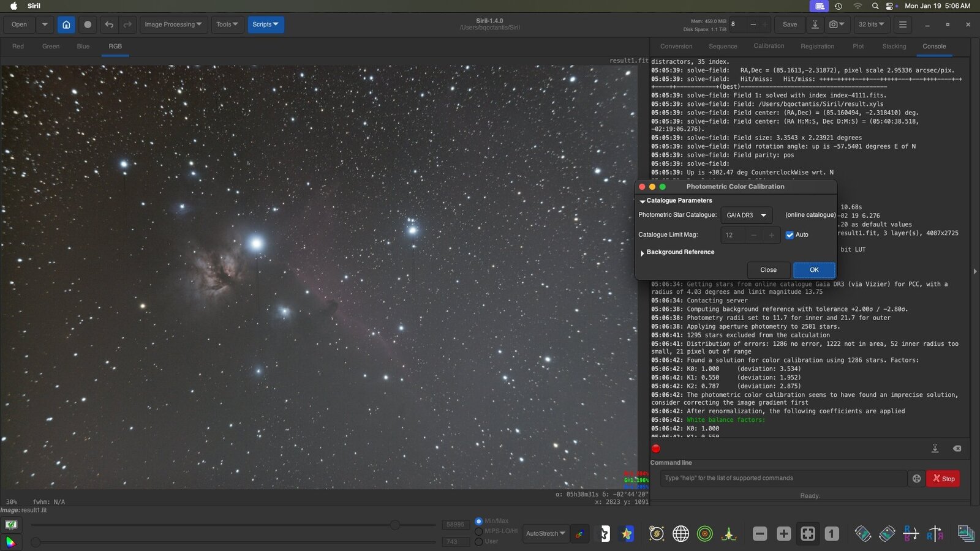The image size is (980, 551).
Task: Click the snapshot camera icon
Action: coord(837,24)
